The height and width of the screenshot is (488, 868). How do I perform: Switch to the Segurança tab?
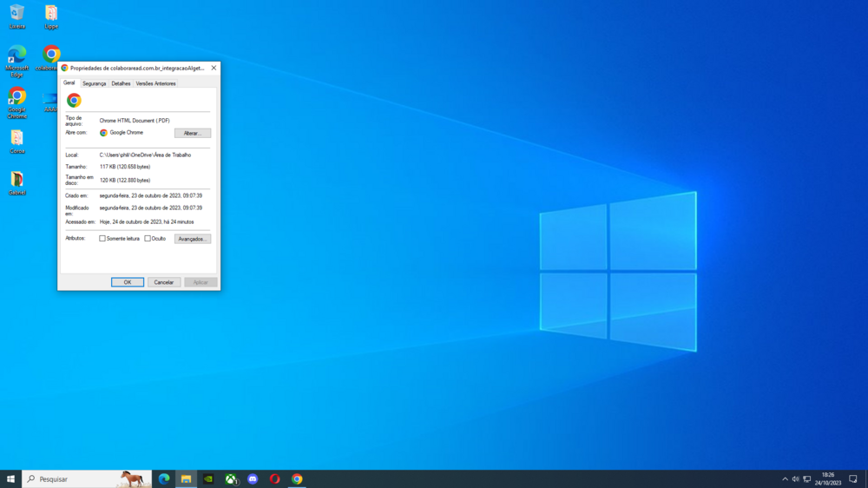click(x=94, y=83)
